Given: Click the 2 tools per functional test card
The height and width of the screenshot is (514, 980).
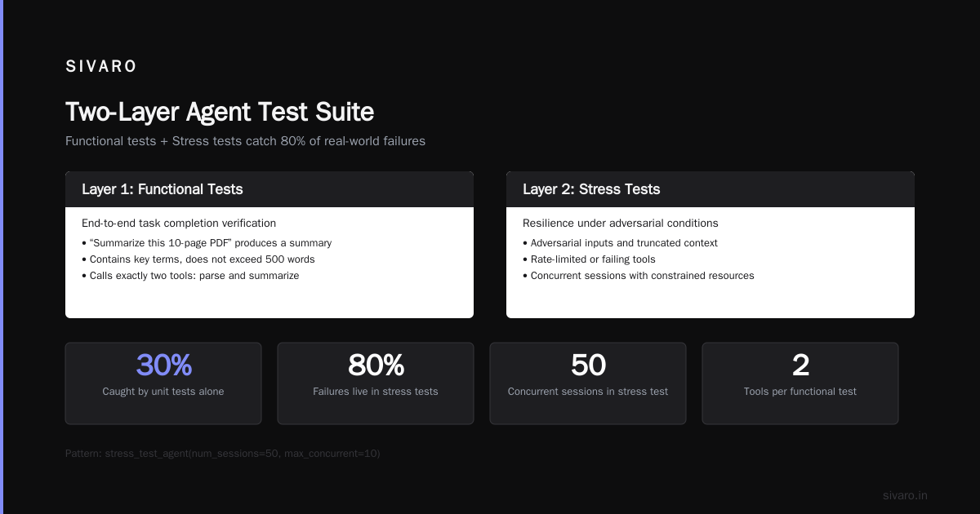Looking at the screenshot, I should pos(800,383).
